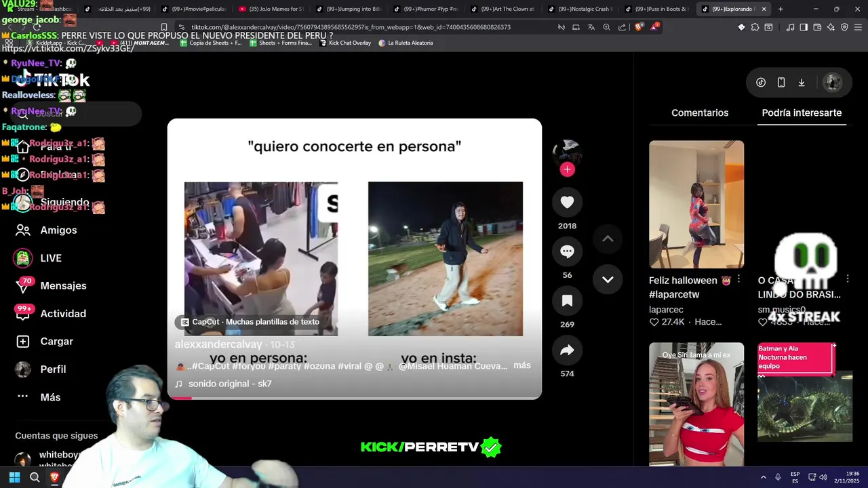Open the Batman y Ala Nocturna video thumbnail

(x=805, y=393)
